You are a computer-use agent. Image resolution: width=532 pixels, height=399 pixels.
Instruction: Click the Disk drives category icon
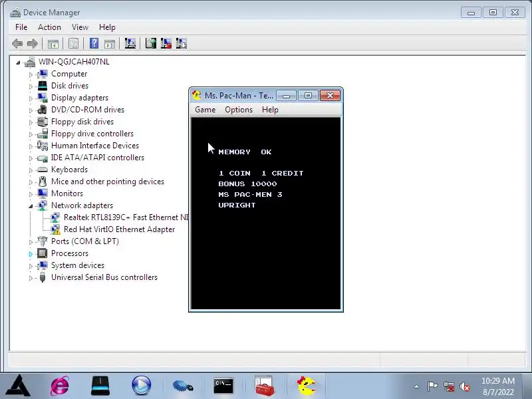click(x=43, y=86)
